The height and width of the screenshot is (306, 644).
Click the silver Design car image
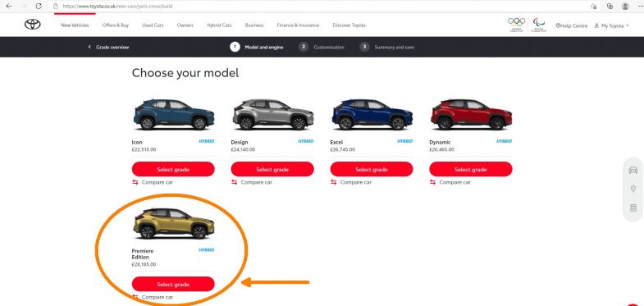point(272,115)
